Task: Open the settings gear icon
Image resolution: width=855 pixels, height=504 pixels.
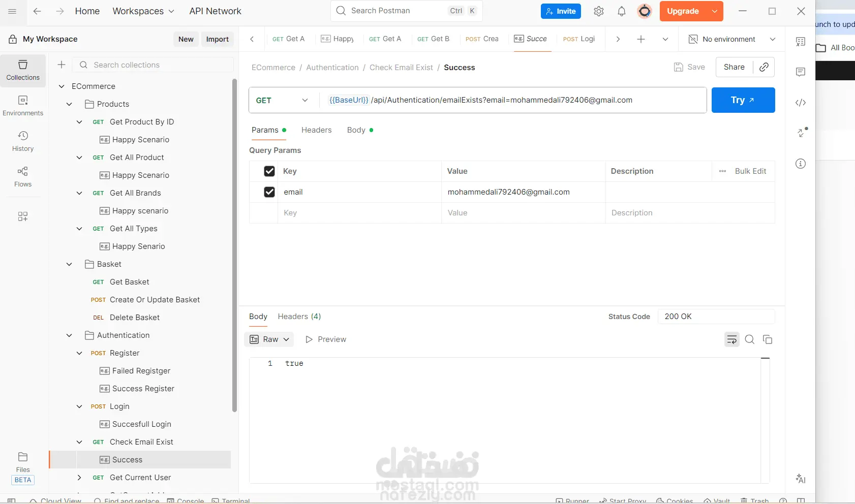Action: pyautogui.click(x=599, y=11)
